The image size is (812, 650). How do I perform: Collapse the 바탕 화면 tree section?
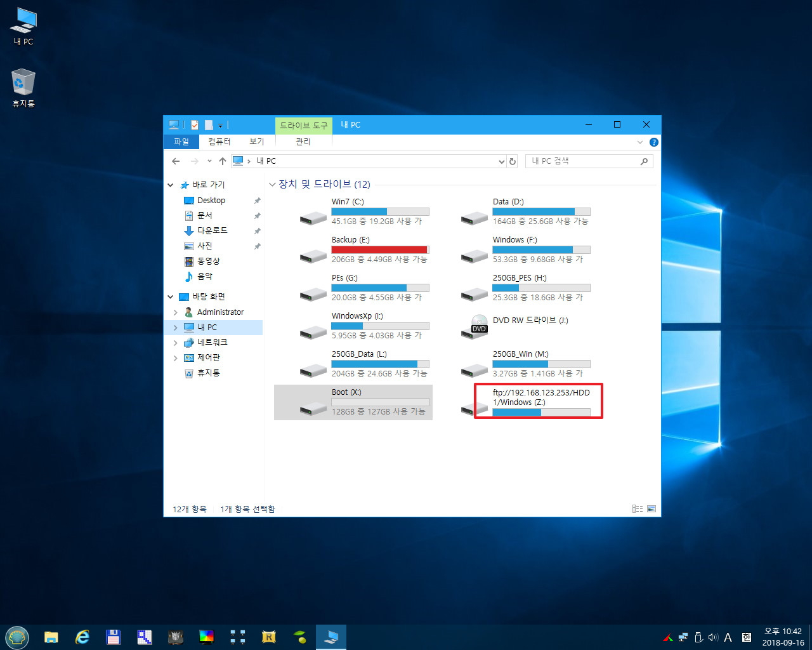coord(171,296)
